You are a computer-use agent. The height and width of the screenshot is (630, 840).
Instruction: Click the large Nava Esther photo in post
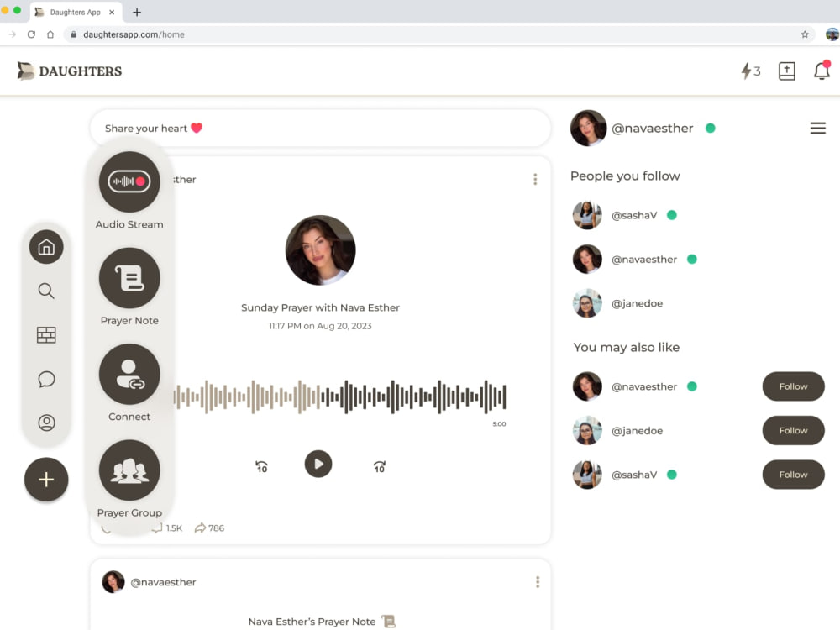320,250
